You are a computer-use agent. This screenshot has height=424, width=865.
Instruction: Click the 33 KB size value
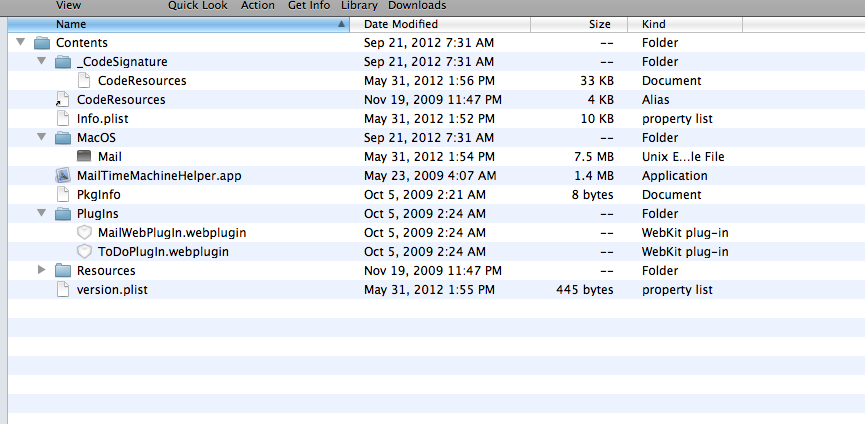(x=597, y=80)
